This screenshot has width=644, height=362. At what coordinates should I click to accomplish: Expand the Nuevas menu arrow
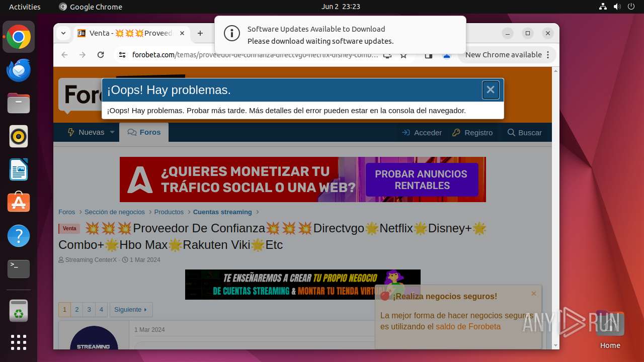pos(112,132)
